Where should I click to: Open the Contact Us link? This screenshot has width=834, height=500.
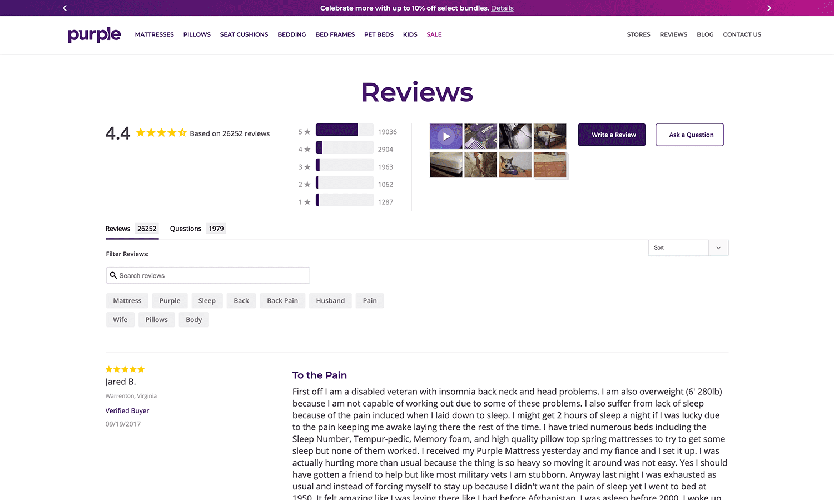click(x=741, y=35)
